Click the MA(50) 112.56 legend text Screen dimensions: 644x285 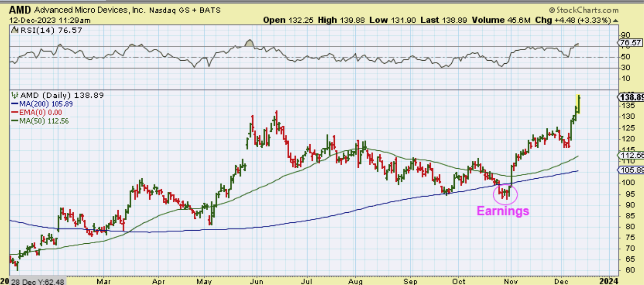[44, 121]
